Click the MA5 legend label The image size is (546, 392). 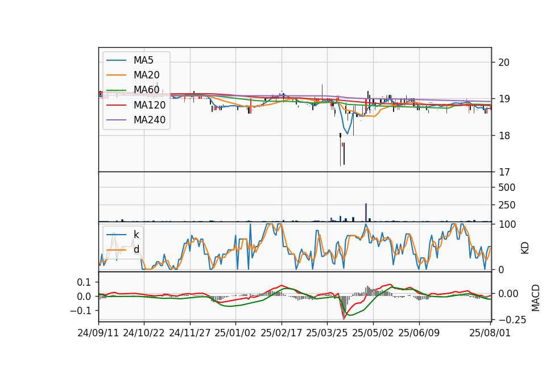pyautogui.click(x=143, y=60)
